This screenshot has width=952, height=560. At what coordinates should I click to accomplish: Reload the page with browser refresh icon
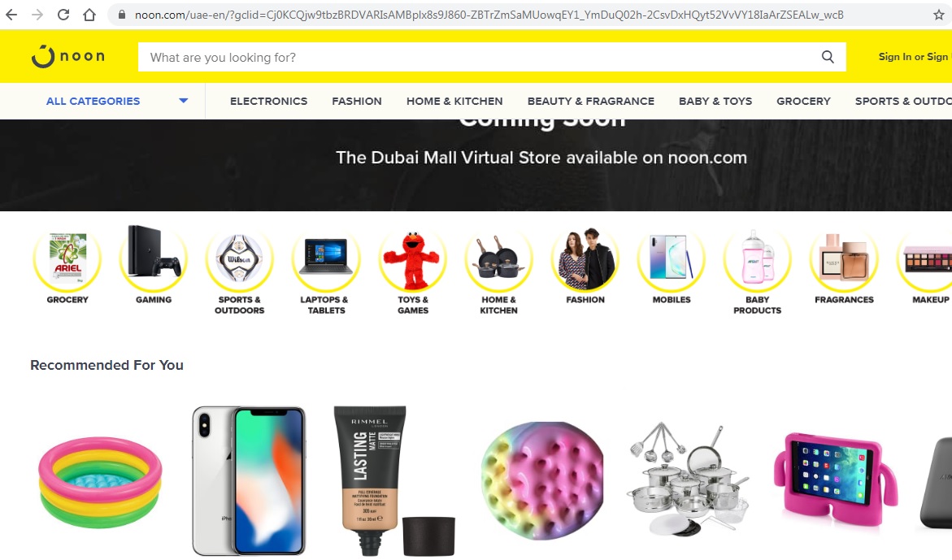point(63,15)
